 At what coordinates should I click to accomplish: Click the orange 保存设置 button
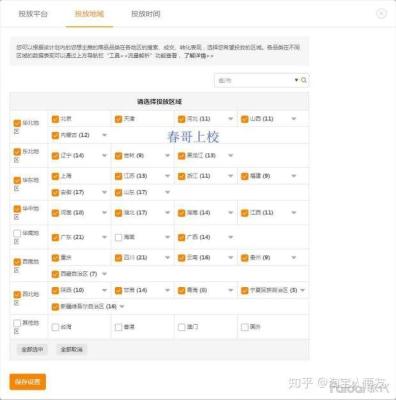click(28, 382)
